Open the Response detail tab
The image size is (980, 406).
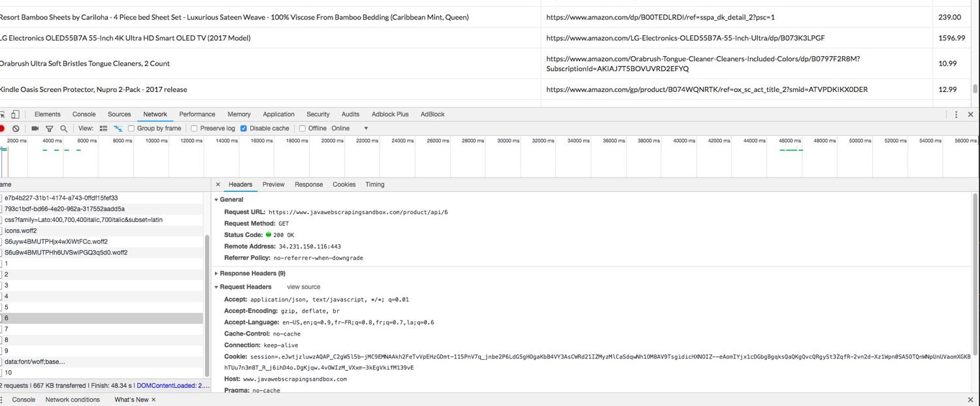pyautogui.click(x=308, y=185)
